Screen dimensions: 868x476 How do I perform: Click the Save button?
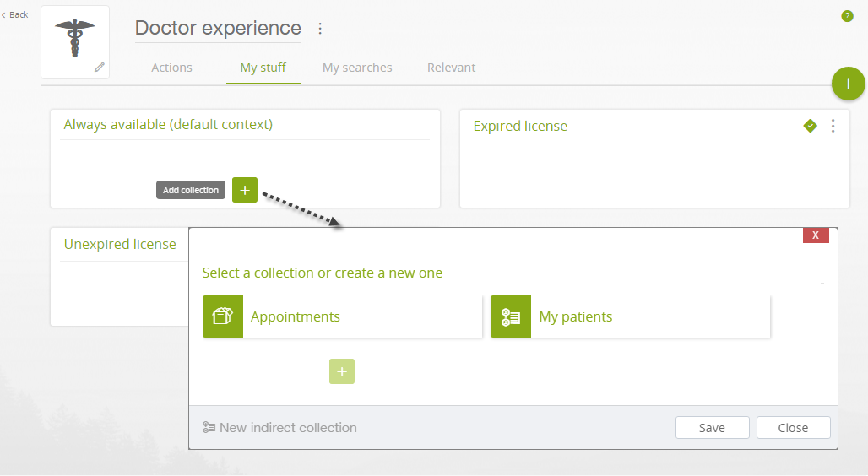pos(712,427)
